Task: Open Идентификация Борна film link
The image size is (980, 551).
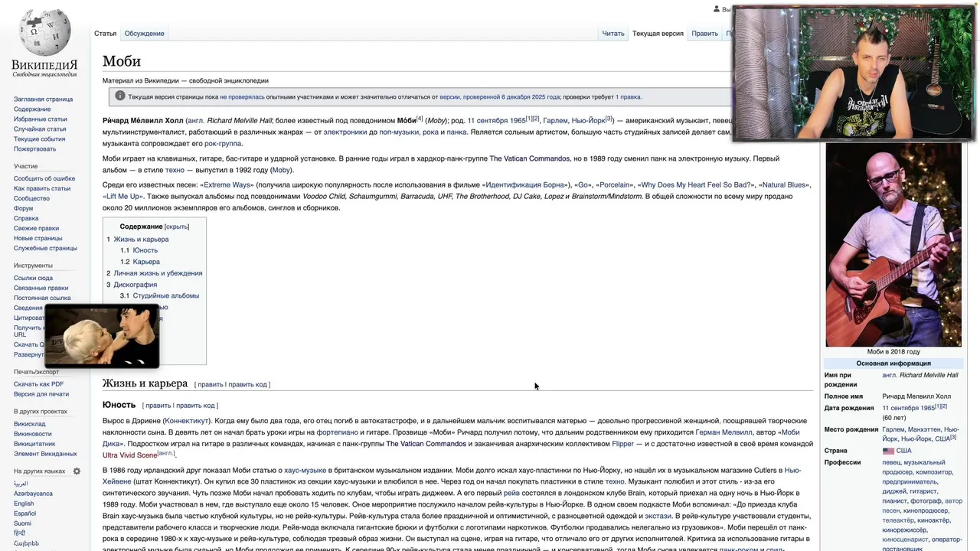Action: pos(524,185)
